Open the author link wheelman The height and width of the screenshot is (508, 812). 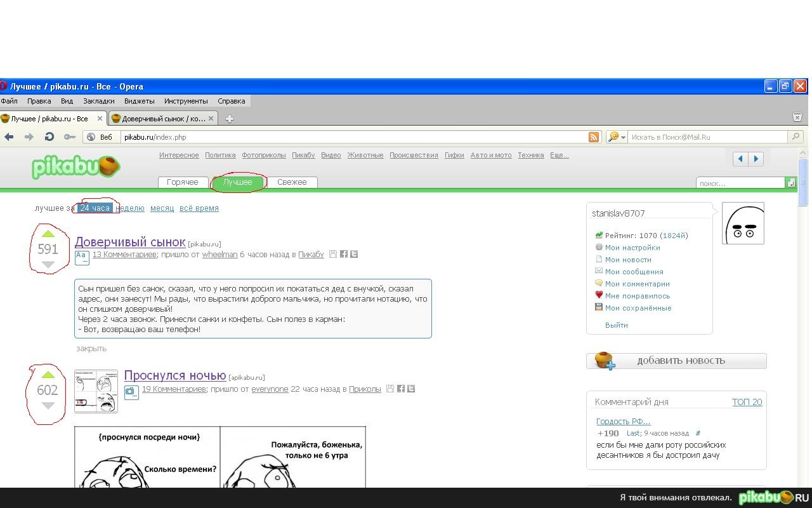pos(219,254)
